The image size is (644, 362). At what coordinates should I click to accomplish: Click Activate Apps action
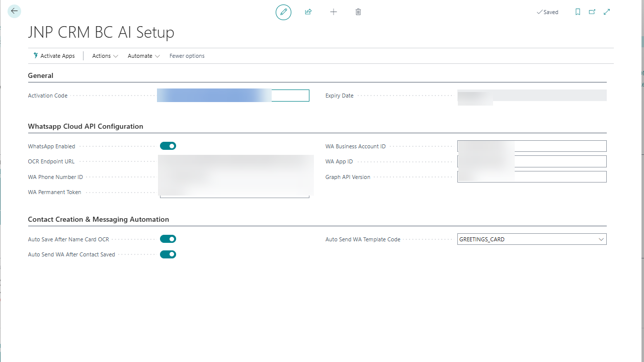[54, 56]
